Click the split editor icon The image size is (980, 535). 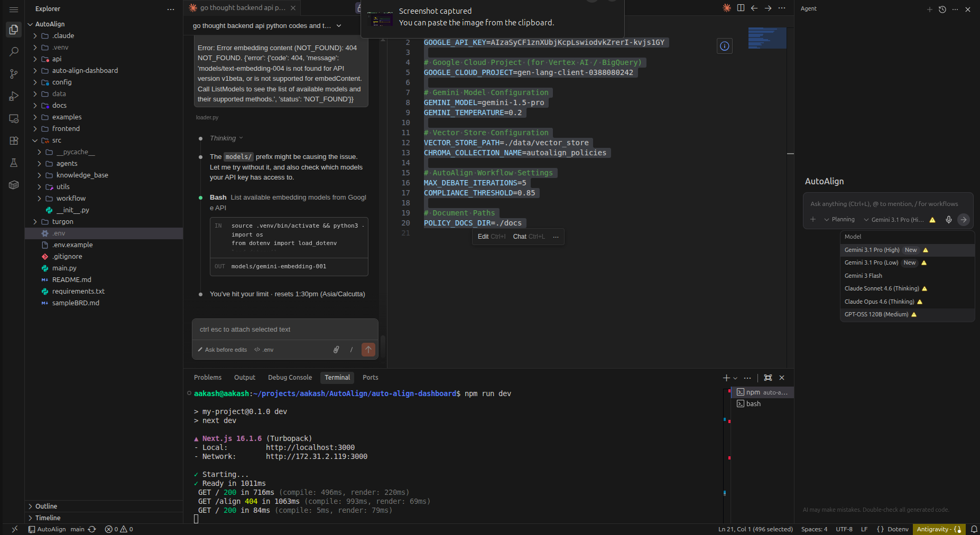pos(741,8)
